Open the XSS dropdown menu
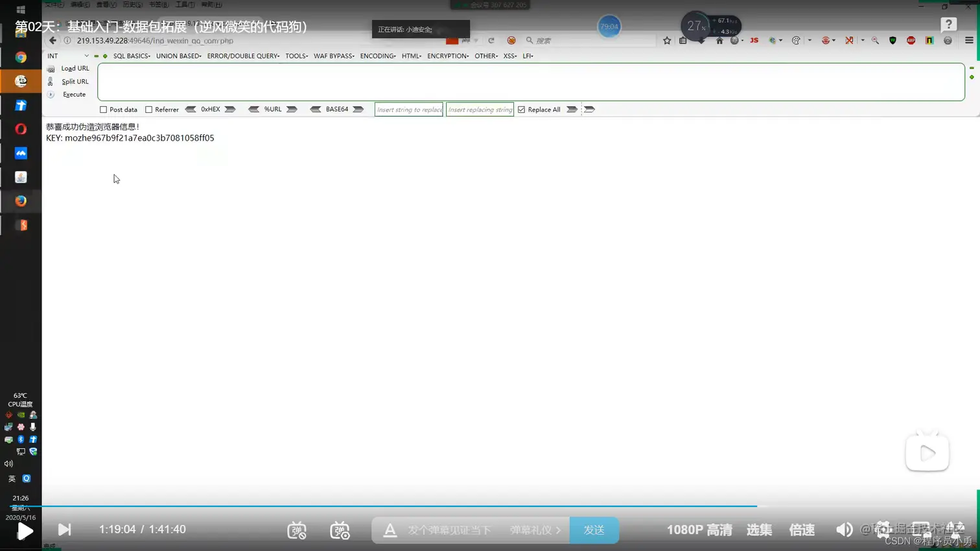980x551 pixels. pos(510,56)
